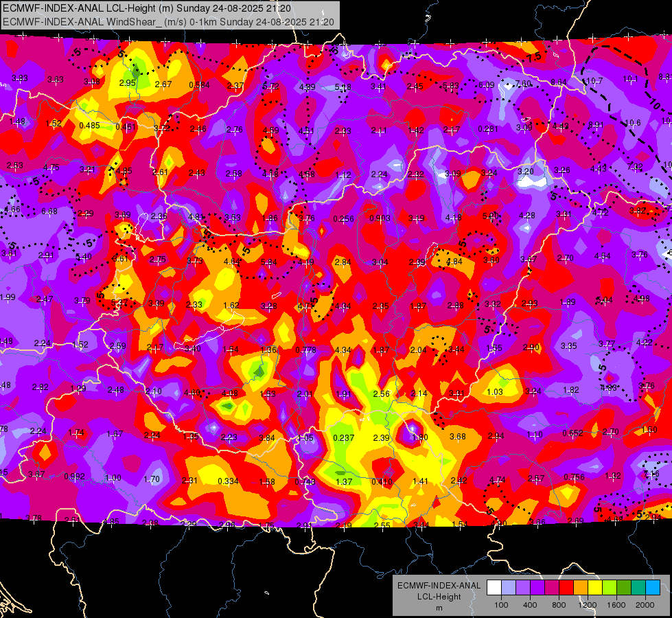Click the wind shear value 10.7
The height and width of the screenshot is (618, 672).
tap(595, 80)
